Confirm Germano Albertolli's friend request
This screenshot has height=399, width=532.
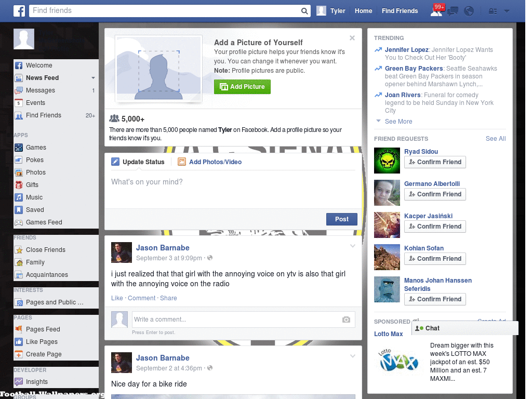[435, 194]
